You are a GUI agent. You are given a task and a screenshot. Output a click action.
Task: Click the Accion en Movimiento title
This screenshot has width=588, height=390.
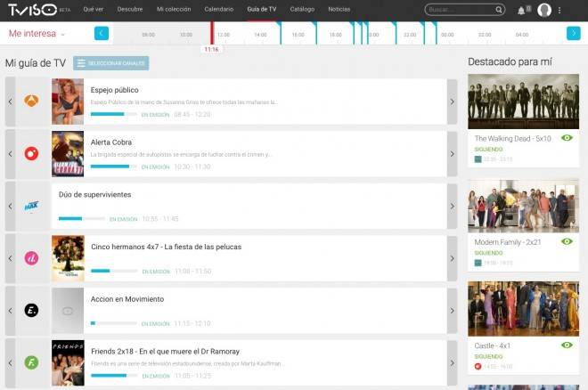(x=127, y=299)
